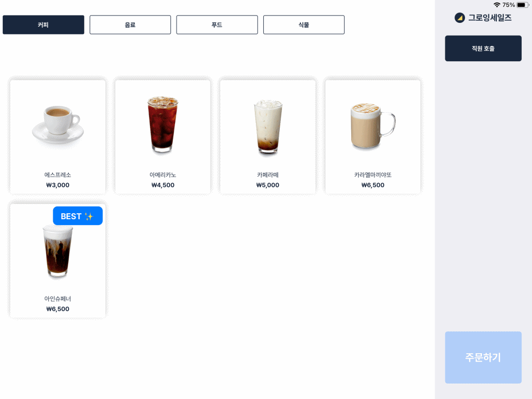The height and width of the screenshot is (399, 532).
Task: Tap the 직원 호출 button
Action: [483, 48]
